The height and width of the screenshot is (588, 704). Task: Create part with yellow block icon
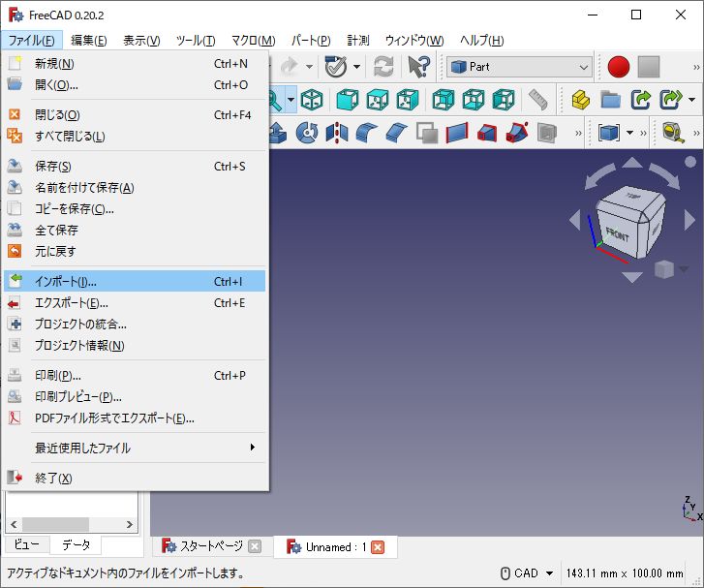(580, 99)
